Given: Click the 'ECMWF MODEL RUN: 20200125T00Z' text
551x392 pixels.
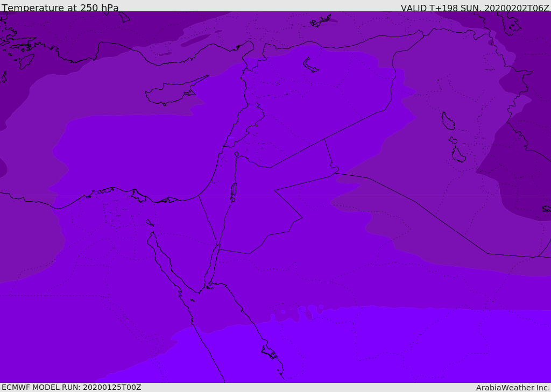Looking at the screenshot, I should coord(72,387).
